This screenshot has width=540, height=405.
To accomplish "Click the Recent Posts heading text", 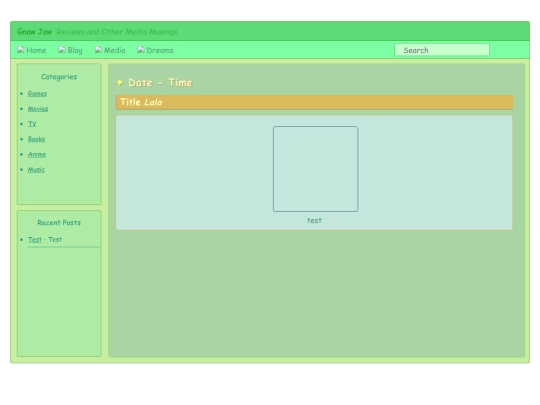I will 59,223.
